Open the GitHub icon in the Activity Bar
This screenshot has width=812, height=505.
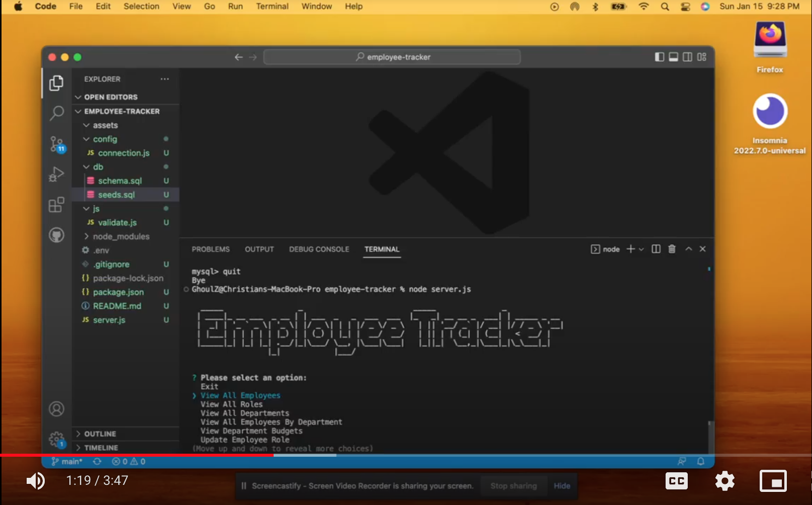coord(56,235)
